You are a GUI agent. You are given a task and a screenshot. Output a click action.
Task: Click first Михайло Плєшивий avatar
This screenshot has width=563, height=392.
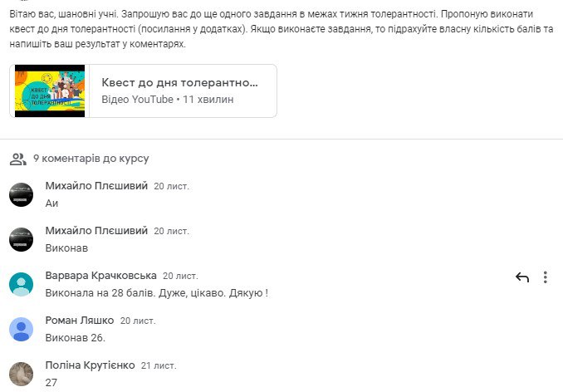(22, 195)
